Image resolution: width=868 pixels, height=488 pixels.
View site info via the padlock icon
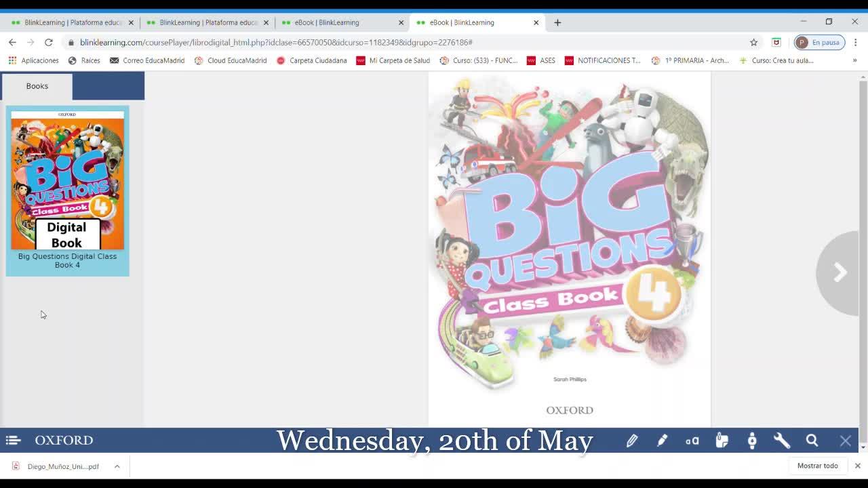pyautogui.click(x=71, y=42)
